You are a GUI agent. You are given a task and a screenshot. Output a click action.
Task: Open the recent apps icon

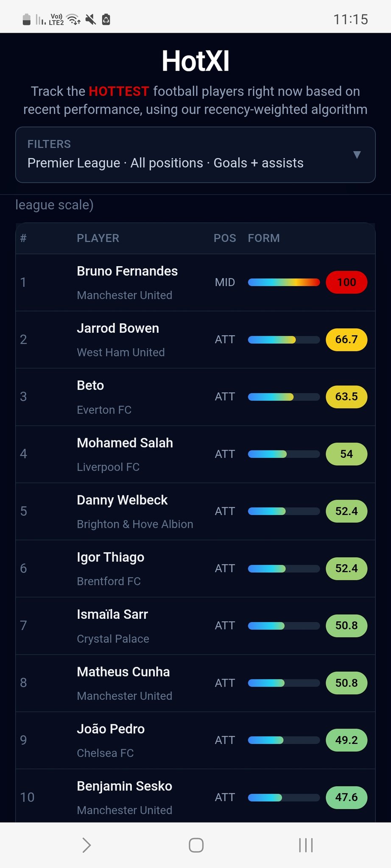305,845
